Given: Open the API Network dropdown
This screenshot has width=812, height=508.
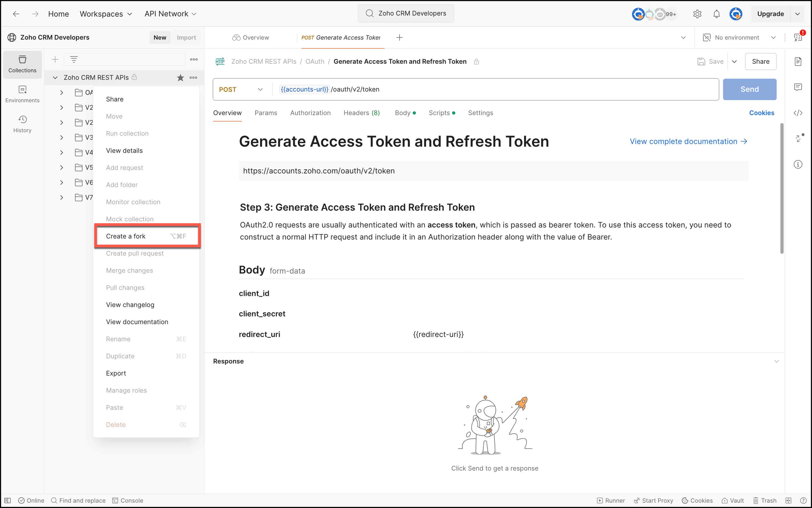Looking at the screenshot, I should point(170,14).
